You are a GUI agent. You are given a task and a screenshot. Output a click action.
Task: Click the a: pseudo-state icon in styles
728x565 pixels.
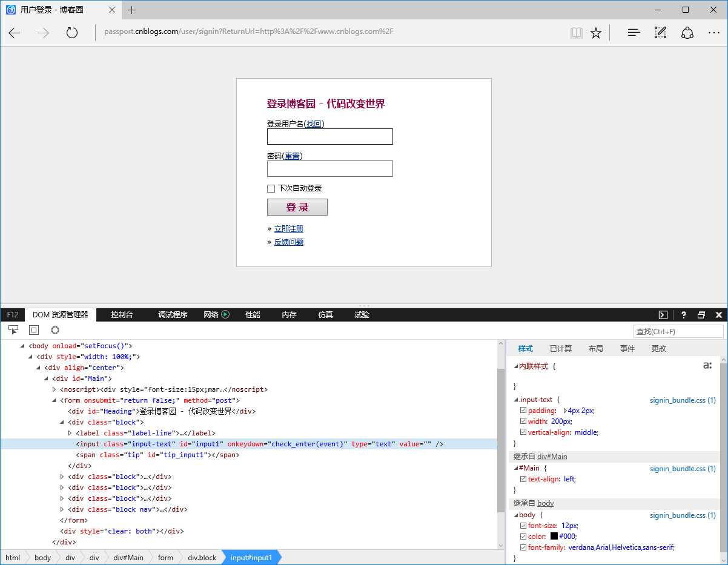coord(707,365)
